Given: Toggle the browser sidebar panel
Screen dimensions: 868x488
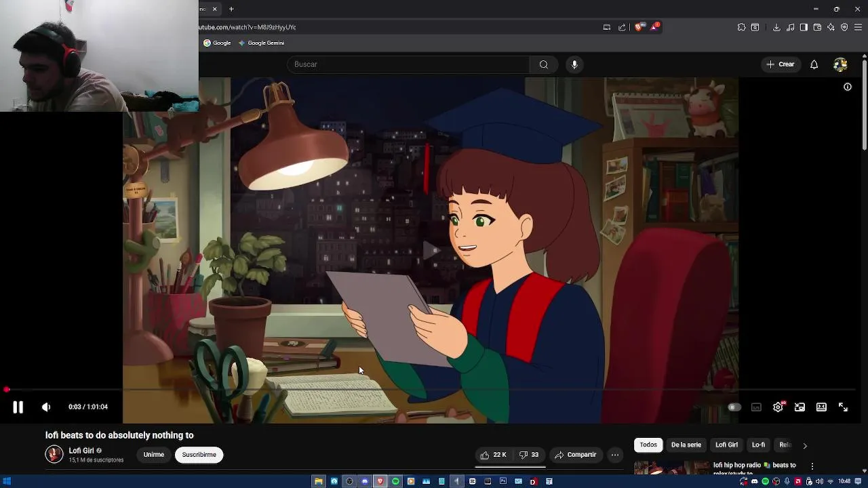Looking at the screenshot, I should pos(804,27).
